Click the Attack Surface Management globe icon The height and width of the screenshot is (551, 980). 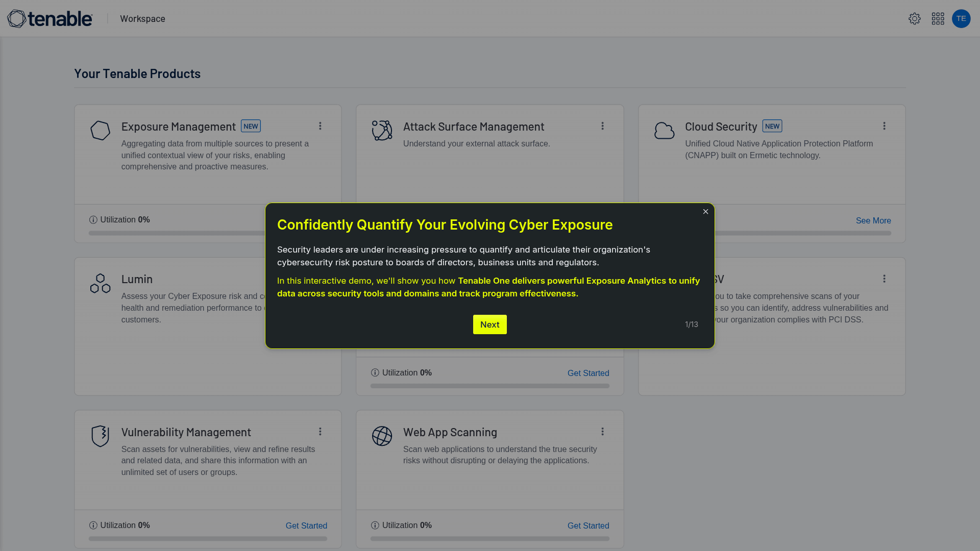(x=382, y=131)
